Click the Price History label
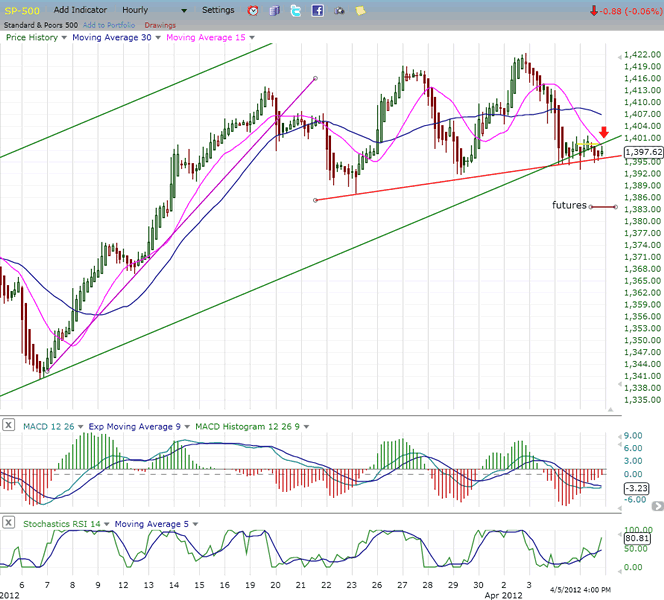This screenshot has width=664, height=600. pyautogui.click(x=32, y=37)
